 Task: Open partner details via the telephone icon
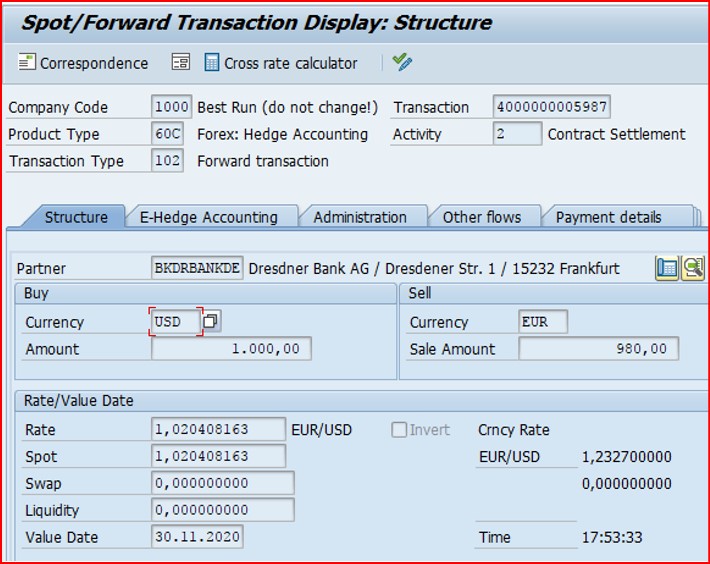pos(667,268)
